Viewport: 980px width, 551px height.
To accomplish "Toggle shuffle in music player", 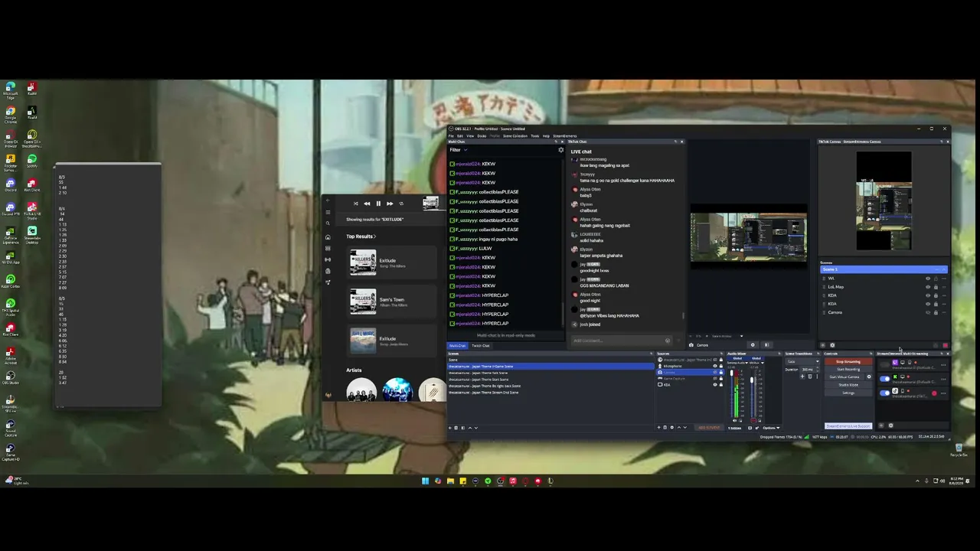I will [355, 204].
